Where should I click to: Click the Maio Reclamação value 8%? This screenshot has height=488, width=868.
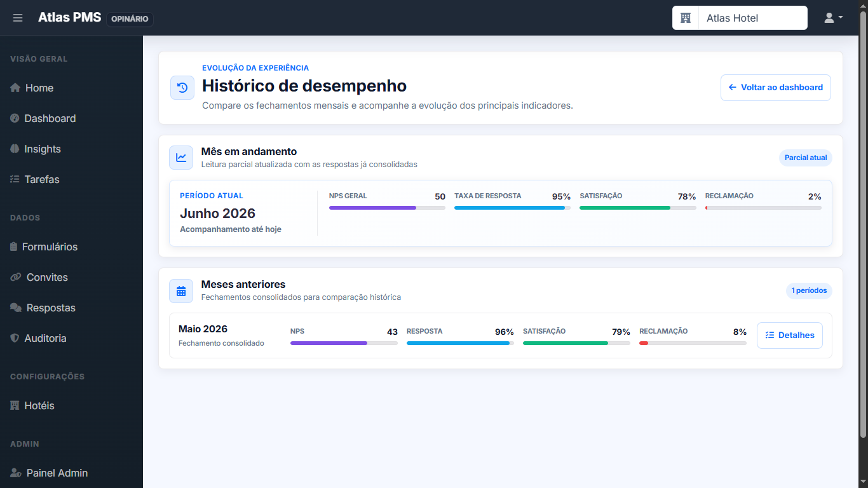(x=740, y=332)
